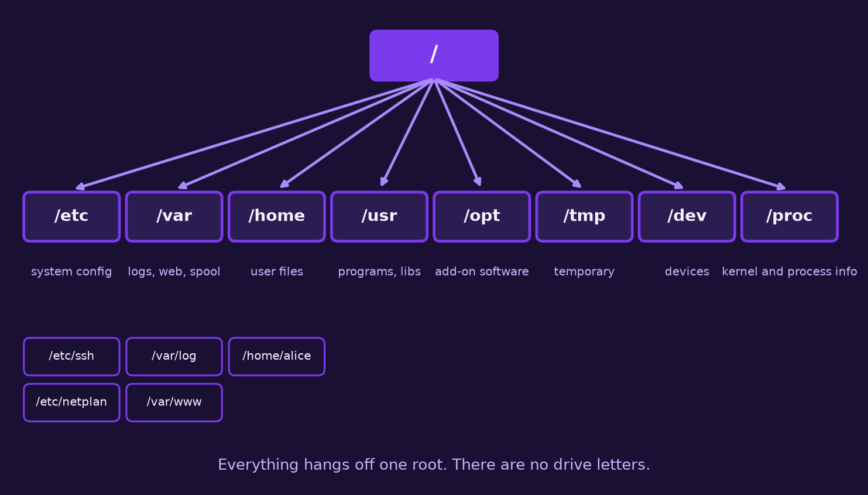
Task: Click the 'logs, web, spool' caption
Action: [x=174, y=272]
